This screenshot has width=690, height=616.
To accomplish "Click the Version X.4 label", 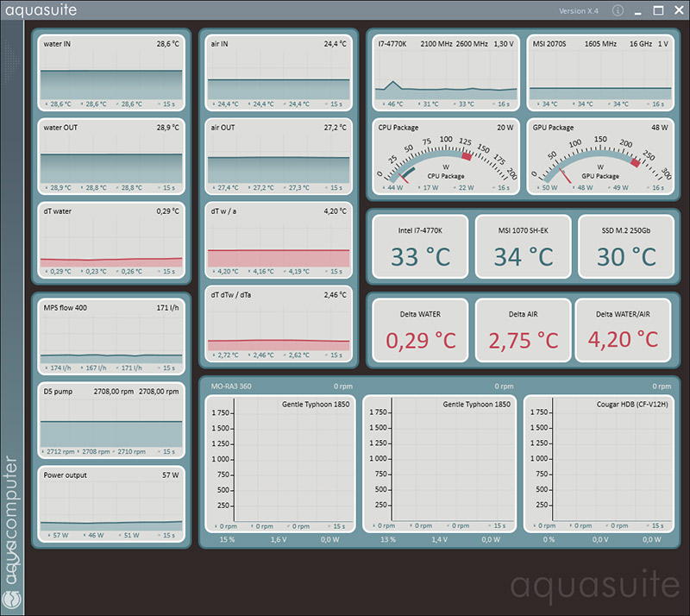I will point(578,11).
